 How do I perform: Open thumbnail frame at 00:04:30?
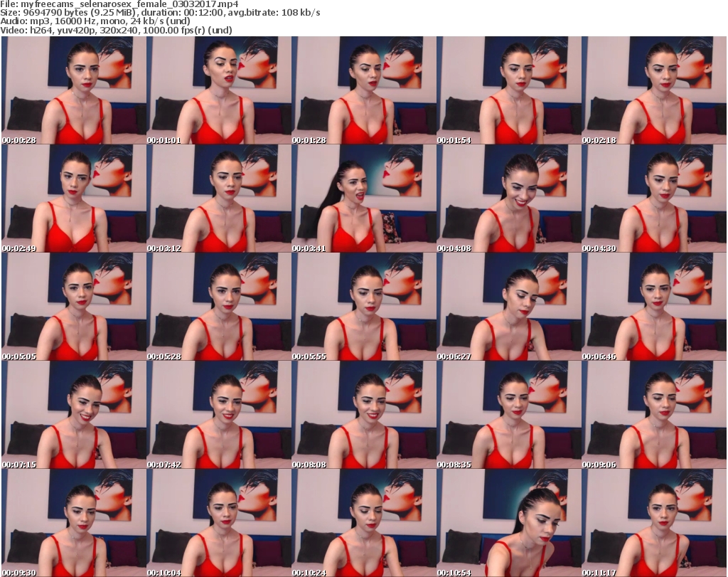point(654,198)
